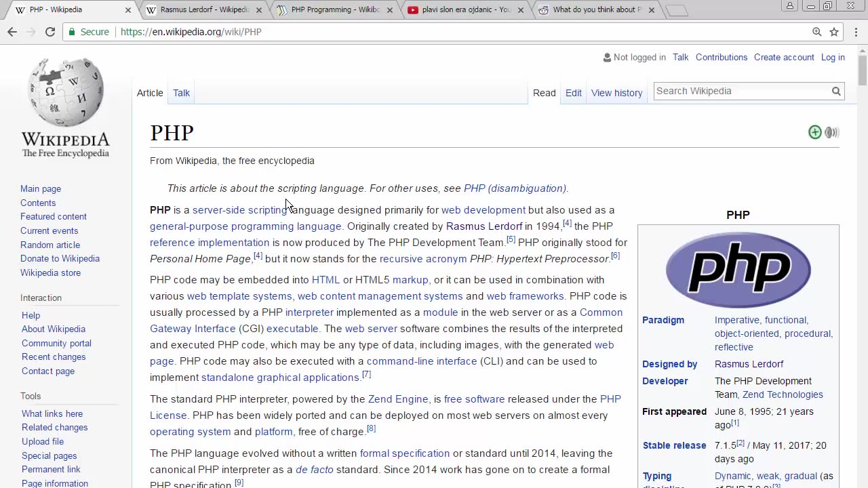Close the PHP Programming Wikibooks tab

click(389, 10)
